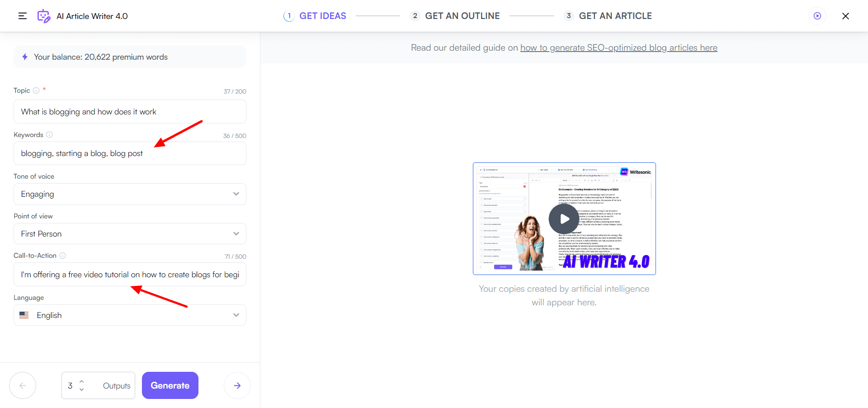Click the tutorial play icon in header
The height and width of the screenshot is (408, 868).
817,16
